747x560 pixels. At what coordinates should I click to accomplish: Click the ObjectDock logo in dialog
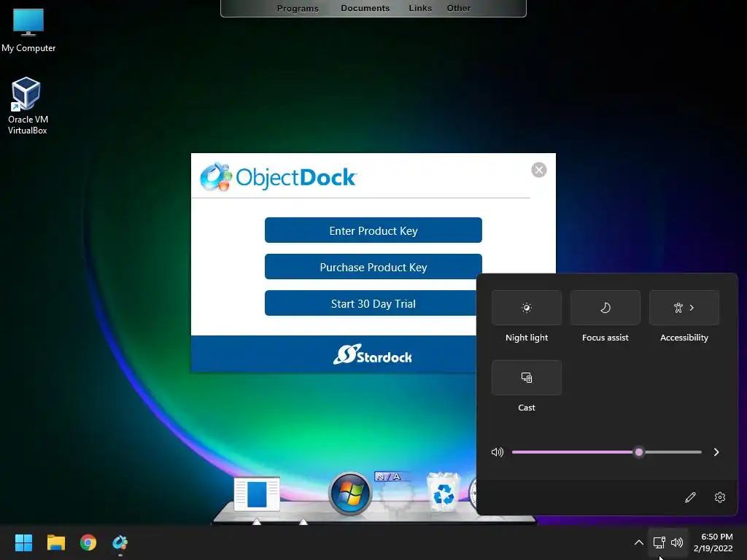(x=278, y=176)
